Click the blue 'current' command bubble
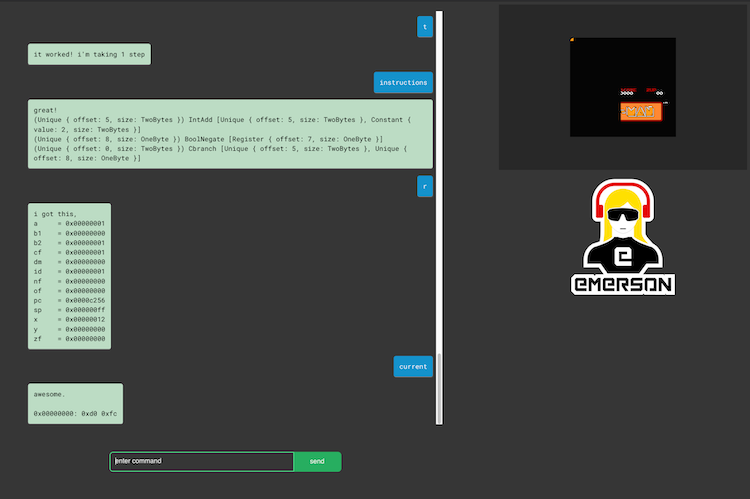 (413, 366)
